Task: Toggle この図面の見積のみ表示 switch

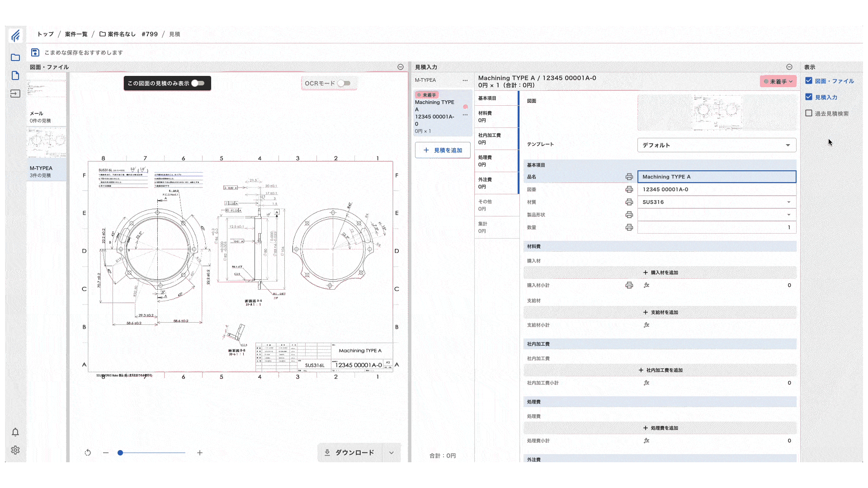Action: click(198, 83)
